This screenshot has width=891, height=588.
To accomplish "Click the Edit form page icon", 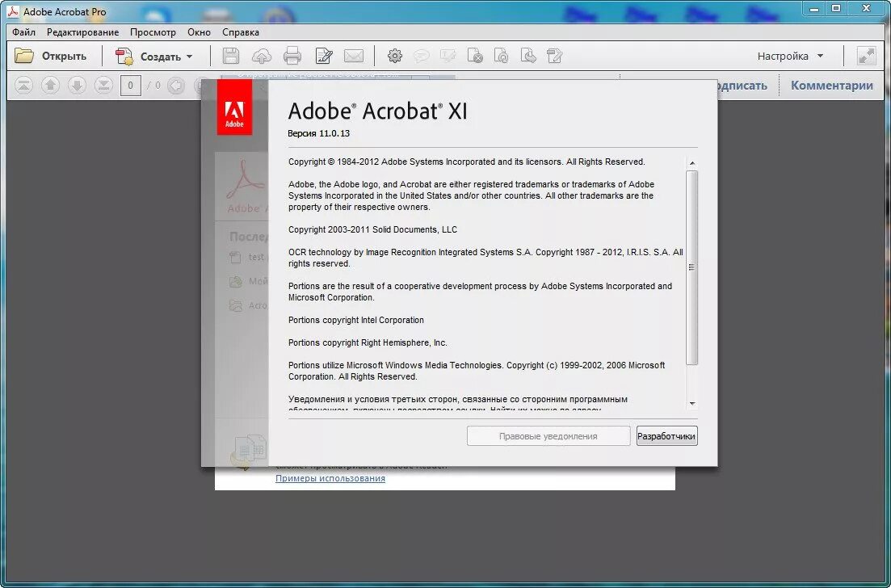I will pyautogui.click(x=555, y=56).
